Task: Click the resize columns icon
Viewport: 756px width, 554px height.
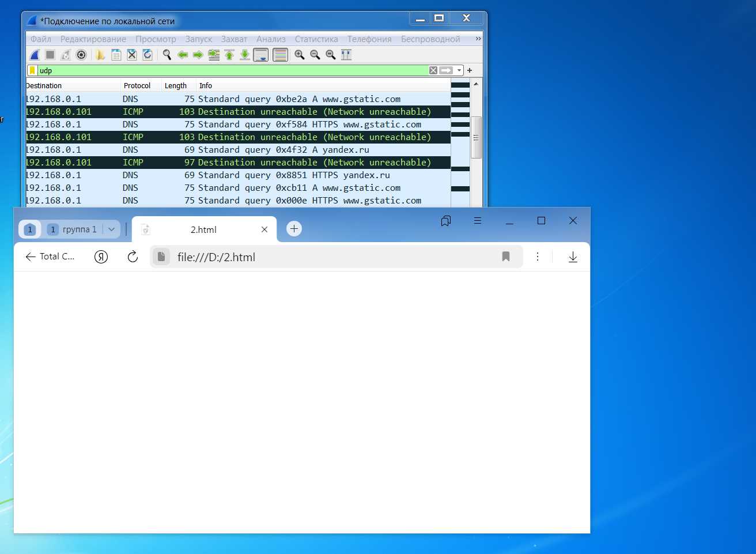Action: 346,55
